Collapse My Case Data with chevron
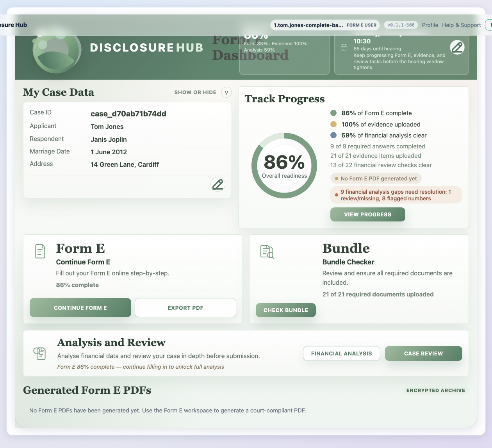The width and height of the screenshot is (492, 448). click(226, 93)
